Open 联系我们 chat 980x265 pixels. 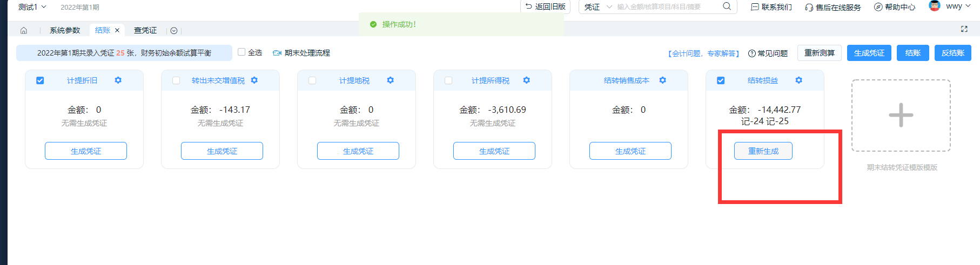click(x=771, y=7)
